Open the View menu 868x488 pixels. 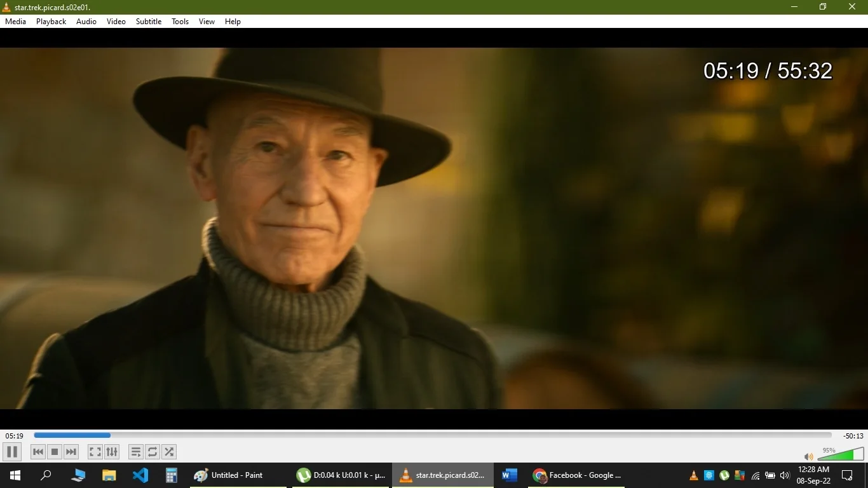pyautogui.click(x=207, y=22)
